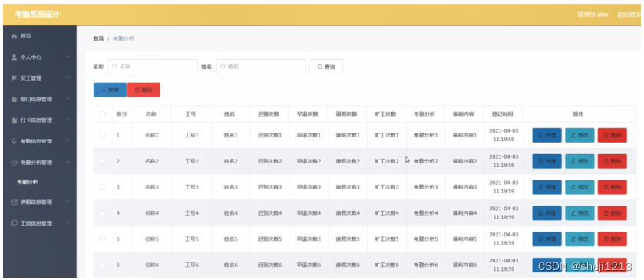Viewport: 644px width, 280px height.
Task: Check the checkbox for row 名称2
Action: tap(102, 161)
